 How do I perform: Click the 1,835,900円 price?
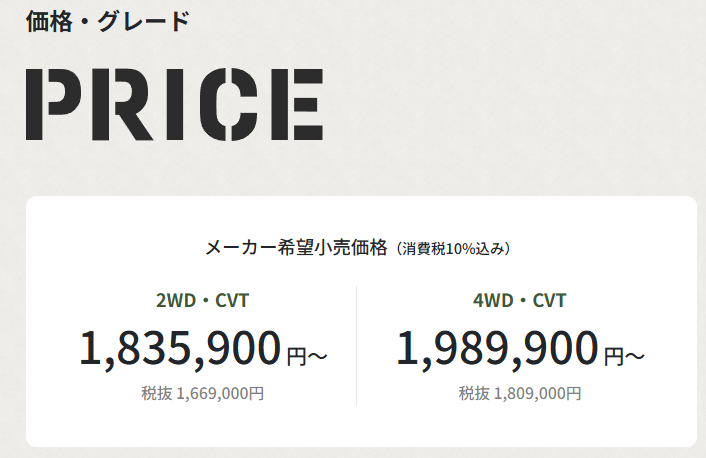[x=203, y=349]
